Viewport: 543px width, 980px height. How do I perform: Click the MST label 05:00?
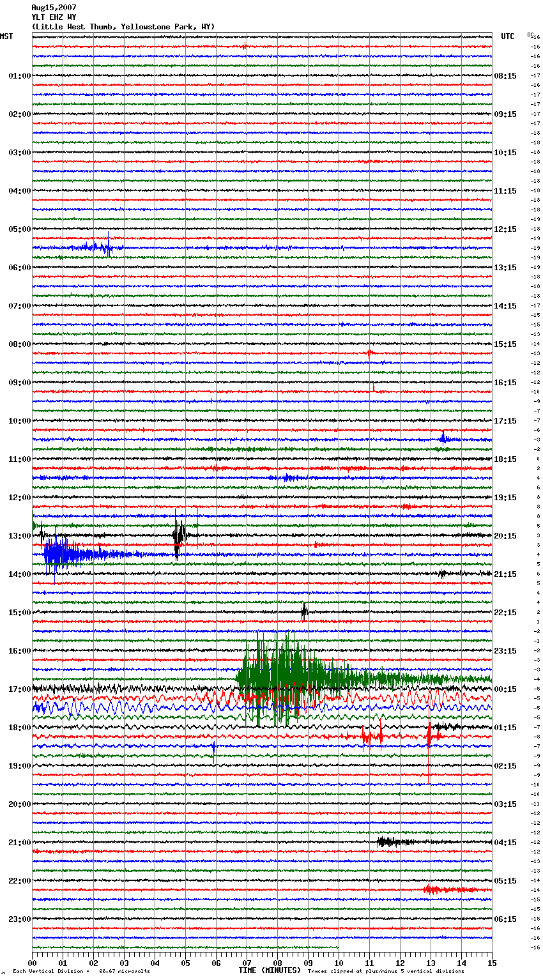pos(20,229)
